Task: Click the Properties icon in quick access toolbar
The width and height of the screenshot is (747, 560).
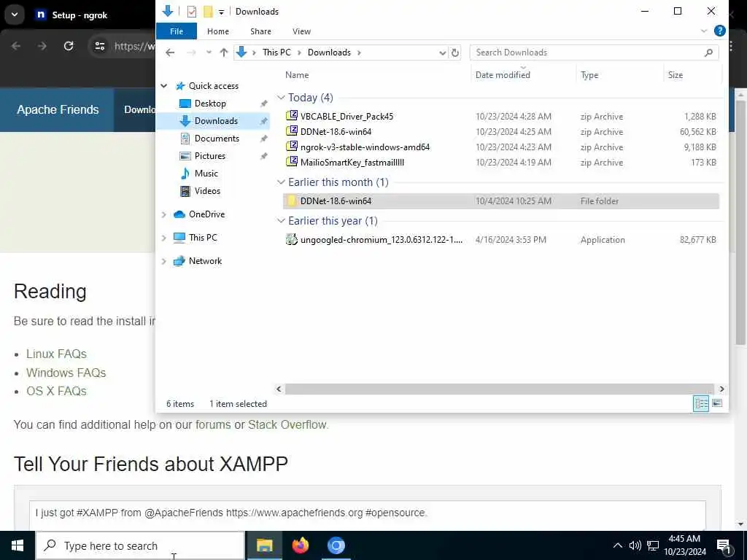Action: pyautogui.click(x=192, y=12)
